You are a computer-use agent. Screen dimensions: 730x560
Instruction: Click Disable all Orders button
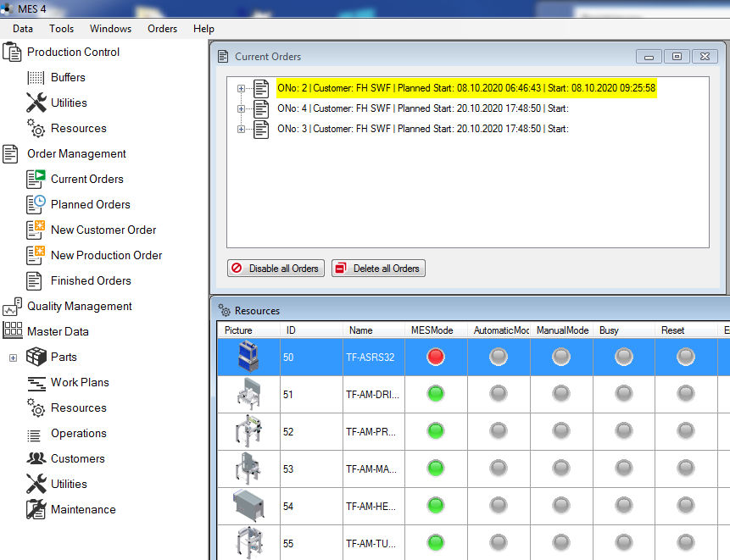tap(276, 269)
